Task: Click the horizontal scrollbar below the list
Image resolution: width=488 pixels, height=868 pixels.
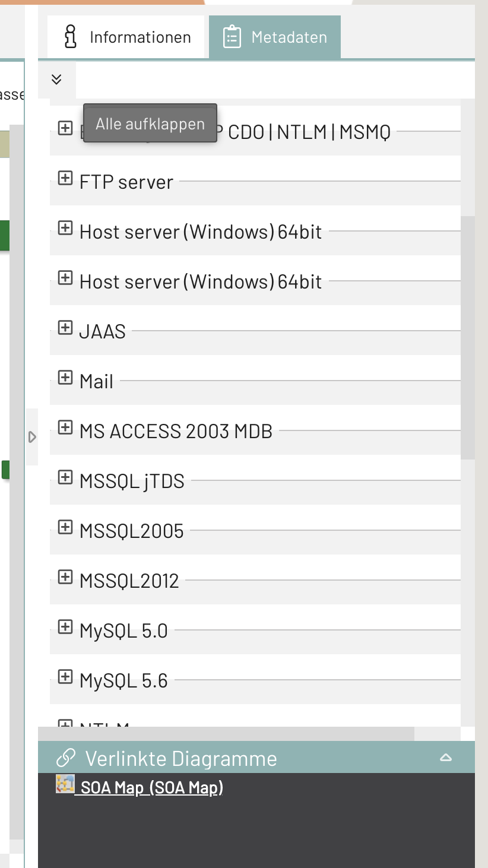Action: click(226, 734)
